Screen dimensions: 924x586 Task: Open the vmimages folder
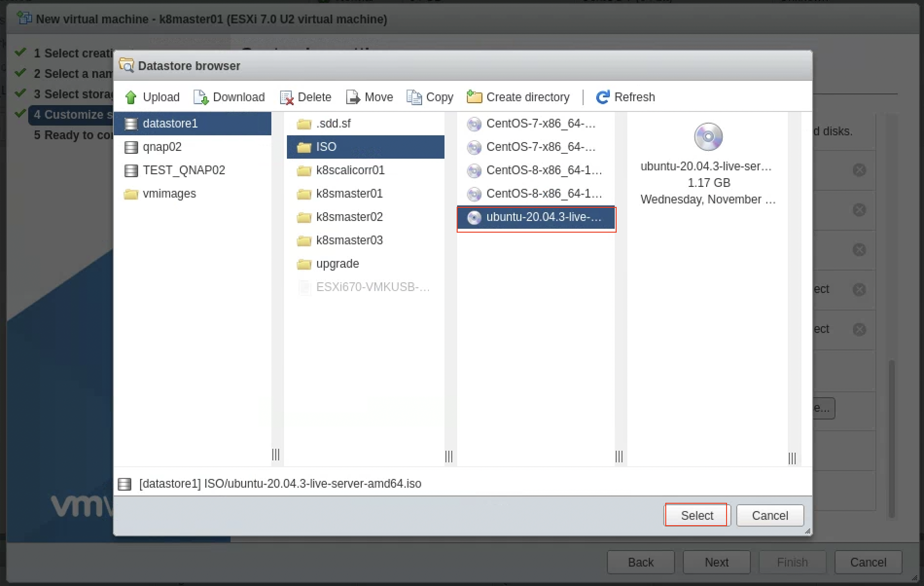pos(193,194)
